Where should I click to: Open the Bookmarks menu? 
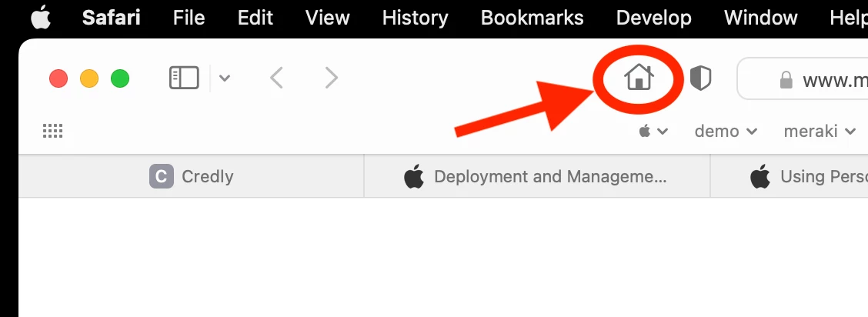(532, 18)
